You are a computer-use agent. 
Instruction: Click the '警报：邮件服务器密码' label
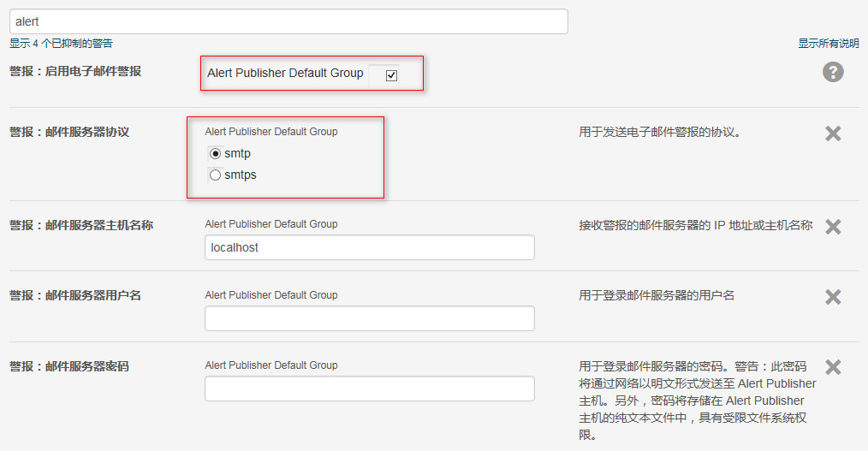[x=69, y=366]
